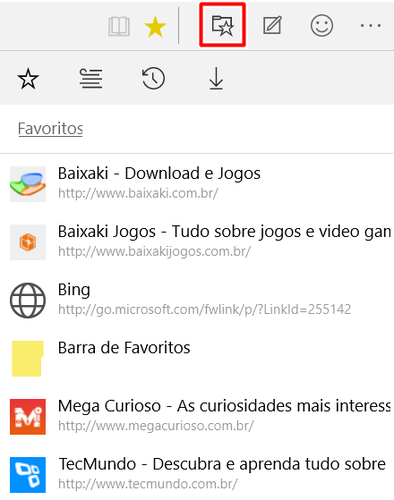Click the yellow folder icon

(28, 358)
